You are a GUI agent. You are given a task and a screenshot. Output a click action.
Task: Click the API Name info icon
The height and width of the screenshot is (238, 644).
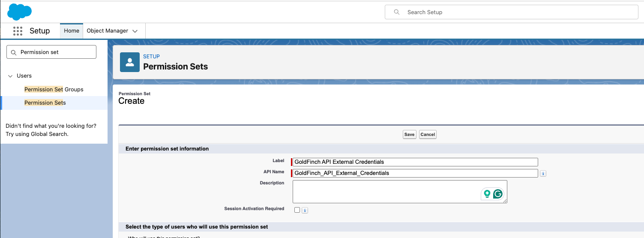tap(543, 173)
